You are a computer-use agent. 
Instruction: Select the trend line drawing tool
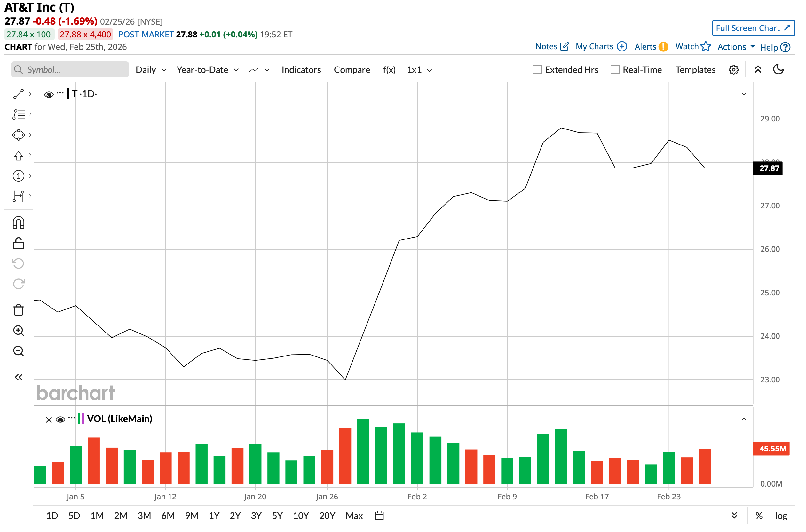tap(18, 94)
